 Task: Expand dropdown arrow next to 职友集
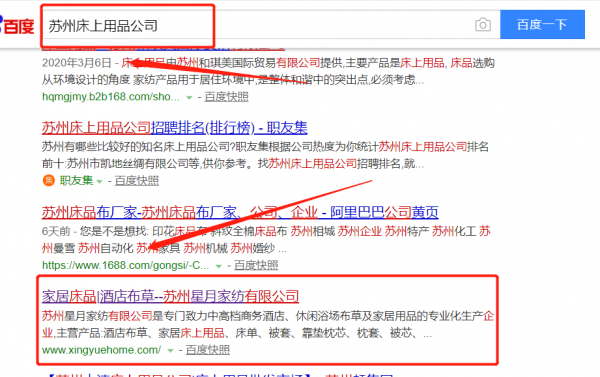99,181
